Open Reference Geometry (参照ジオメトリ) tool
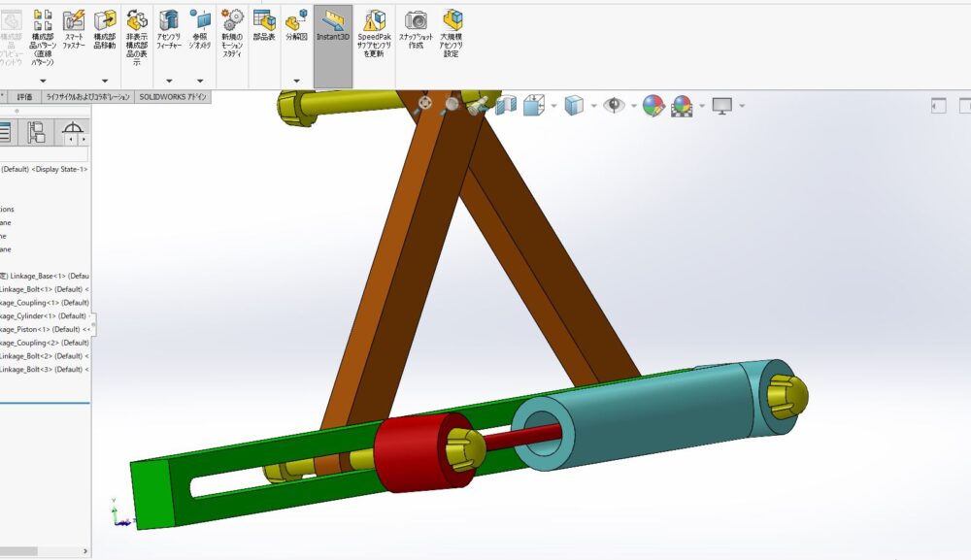The image size is (971, 560). click(200, 30)
